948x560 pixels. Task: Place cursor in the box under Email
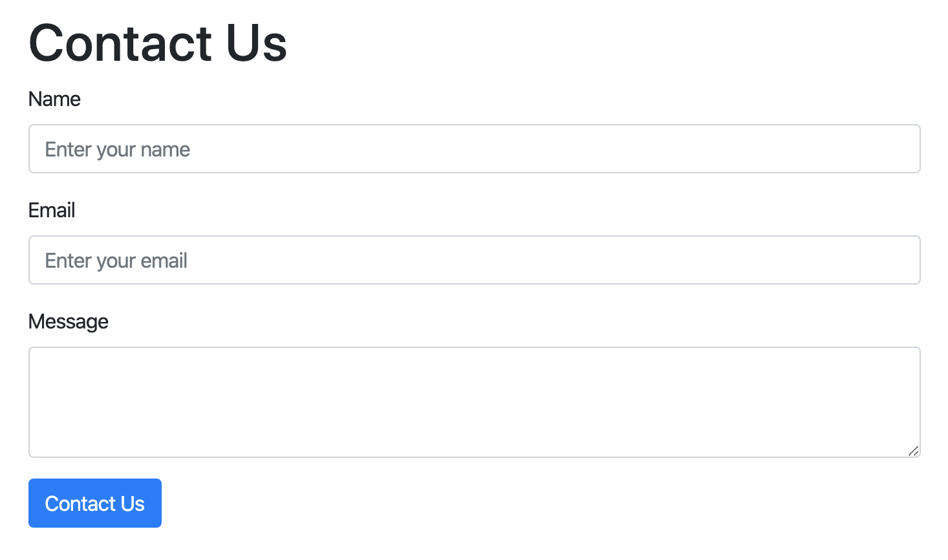tap(474, 260)
